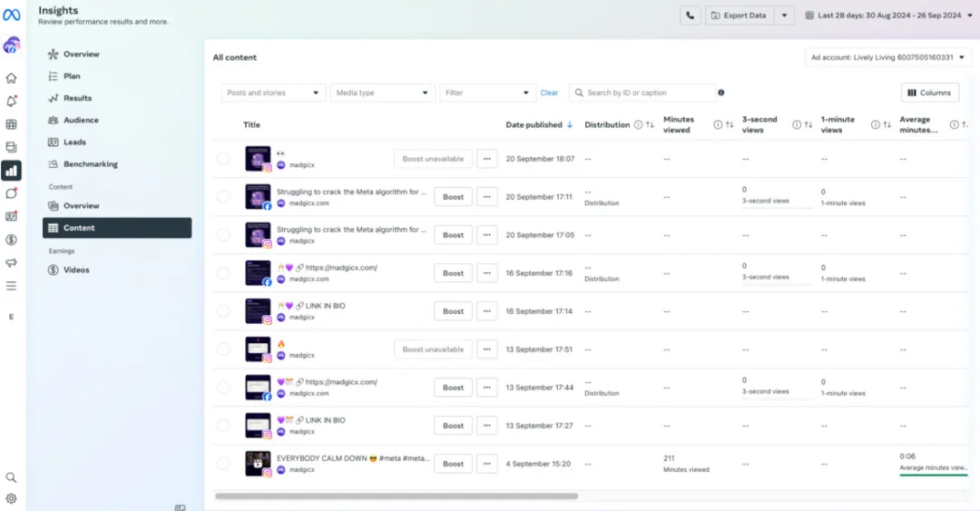
Task: Sort by Distribution using arrows icon
Action: click(x=650, y=124)
